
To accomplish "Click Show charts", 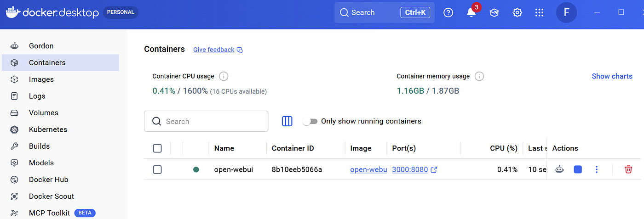I will tap(612, 76).
